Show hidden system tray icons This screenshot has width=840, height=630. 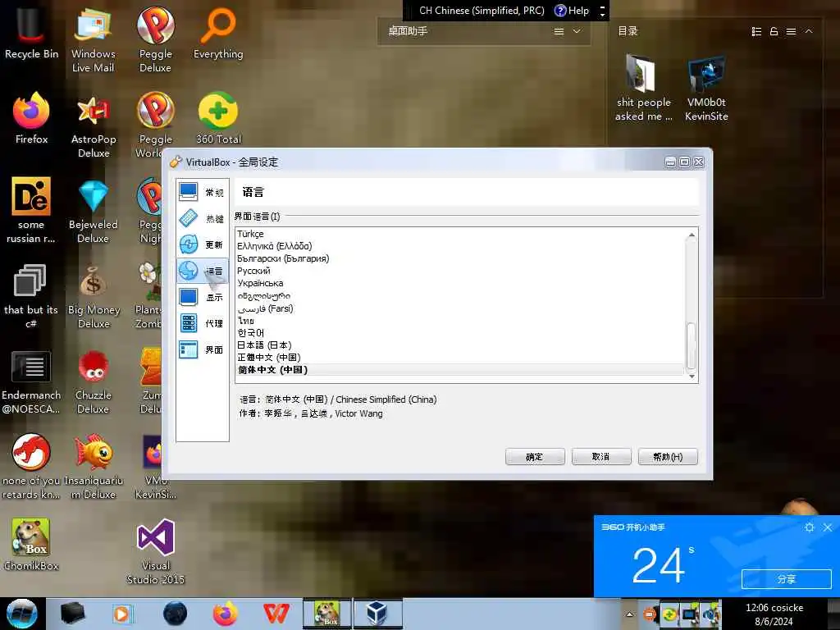click(630, 614)
